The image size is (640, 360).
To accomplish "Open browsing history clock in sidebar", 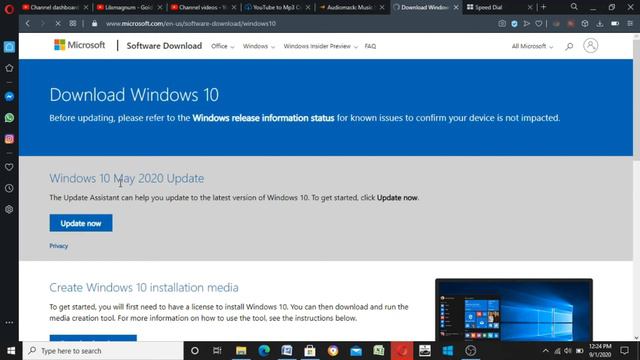I will click(x=9, y=188).
